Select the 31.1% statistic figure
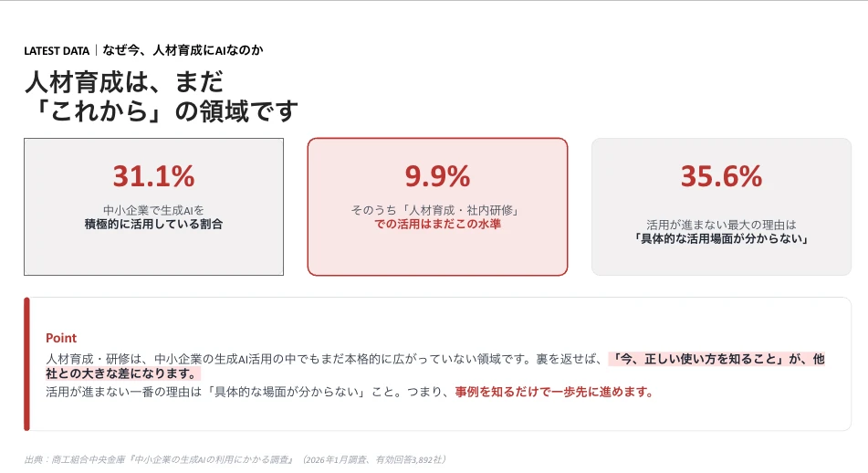Screen dimensions: 868x473 click(x=154, y=176)
